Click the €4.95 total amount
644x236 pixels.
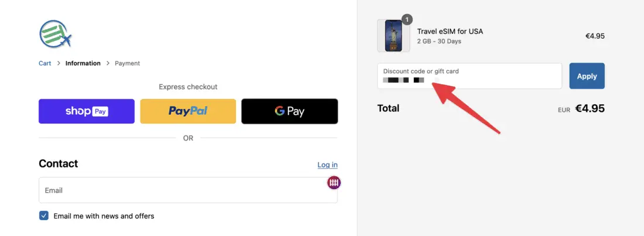click(590, 108)
